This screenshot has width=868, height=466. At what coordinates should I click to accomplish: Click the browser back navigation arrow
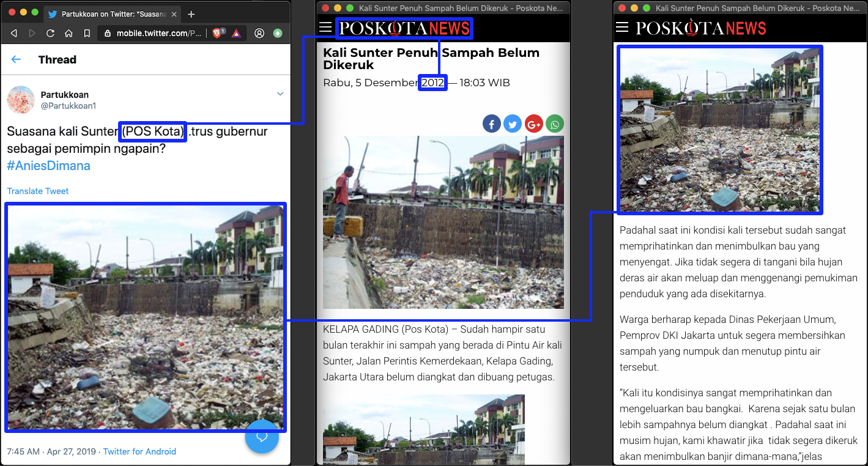pyautogui.click(x=14, y=33)
